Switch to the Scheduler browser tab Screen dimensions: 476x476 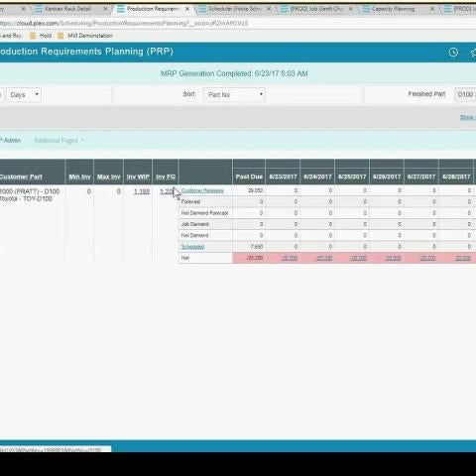click(234, 9)
